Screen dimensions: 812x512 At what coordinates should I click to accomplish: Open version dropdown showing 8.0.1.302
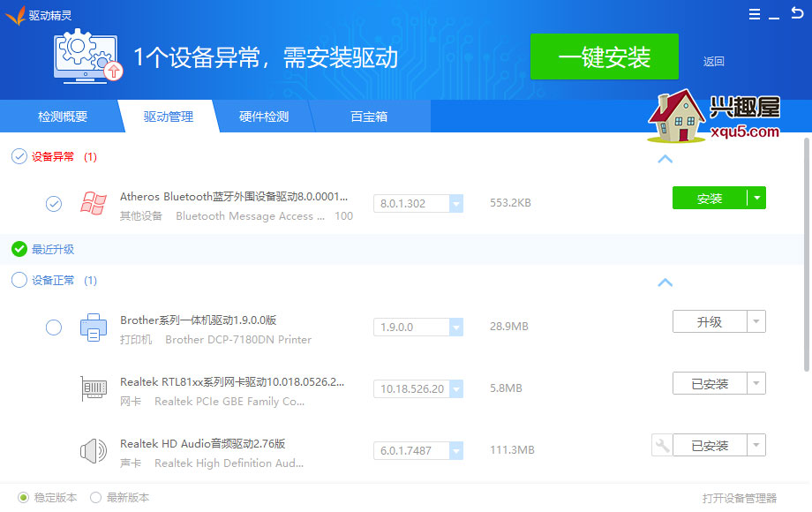(455, 203)
